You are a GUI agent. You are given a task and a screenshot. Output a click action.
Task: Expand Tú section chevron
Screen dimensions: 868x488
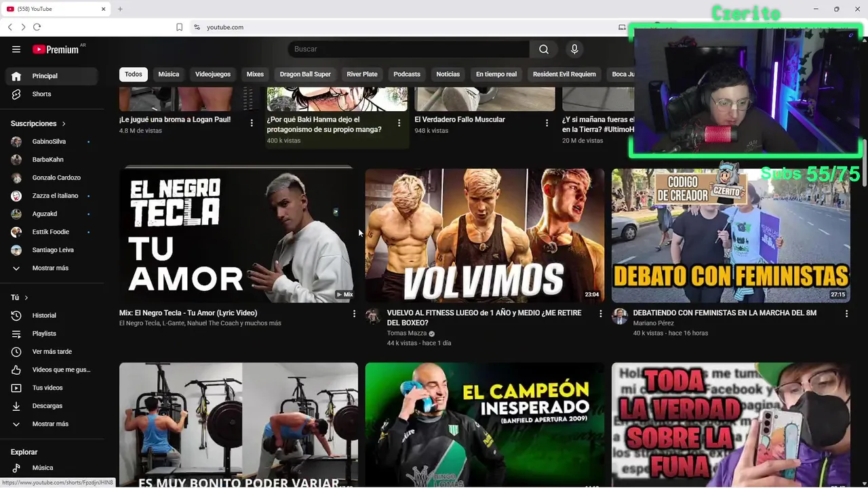coord(26,298)
